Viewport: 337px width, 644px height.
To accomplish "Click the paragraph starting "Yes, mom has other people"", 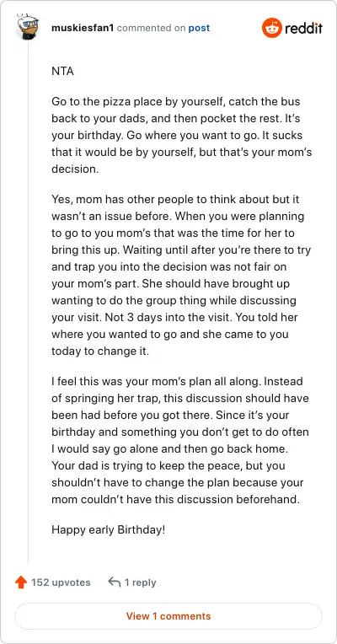I will coord(181,275).
